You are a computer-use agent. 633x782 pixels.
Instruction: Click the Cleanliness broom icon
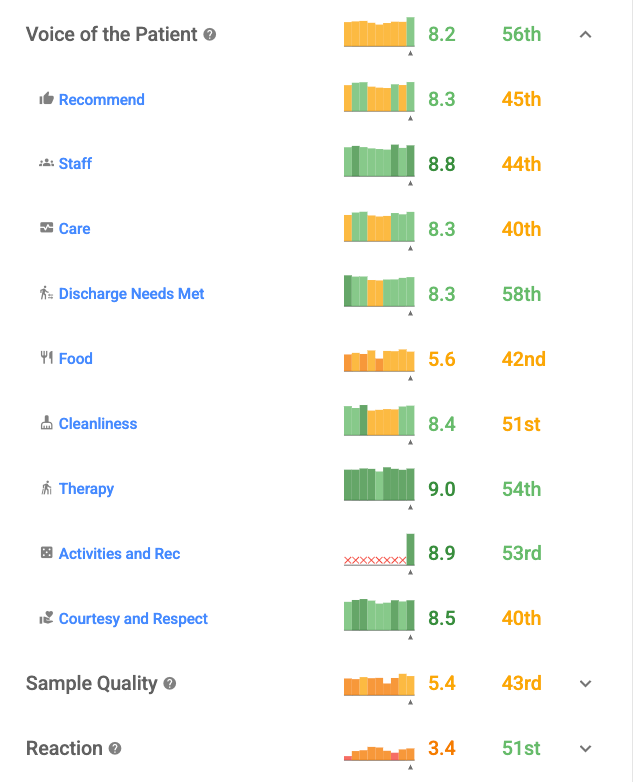[46, 423]
